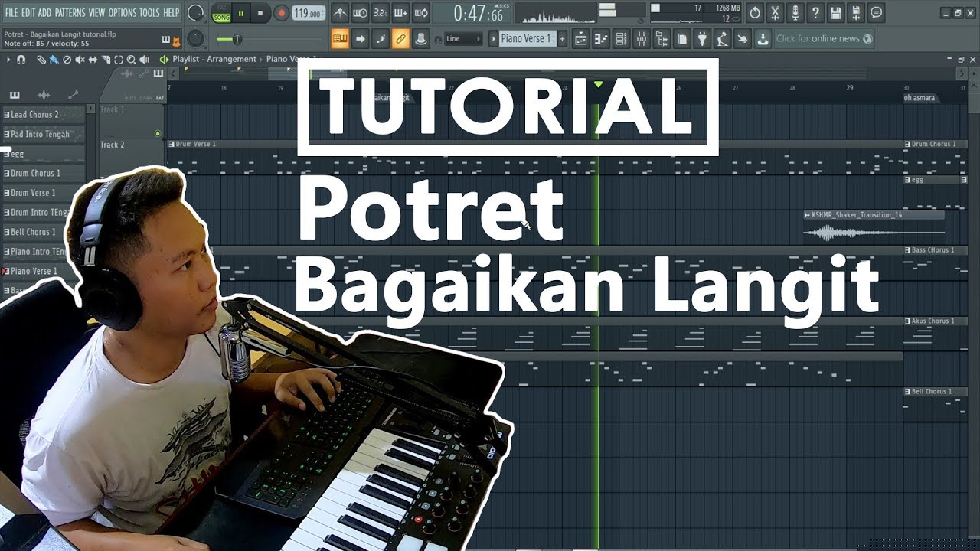Image resolution: width=980 pixels, height=551 pixels.
Task: Open the tempo tapper icon
Action: tap(722, 39)
